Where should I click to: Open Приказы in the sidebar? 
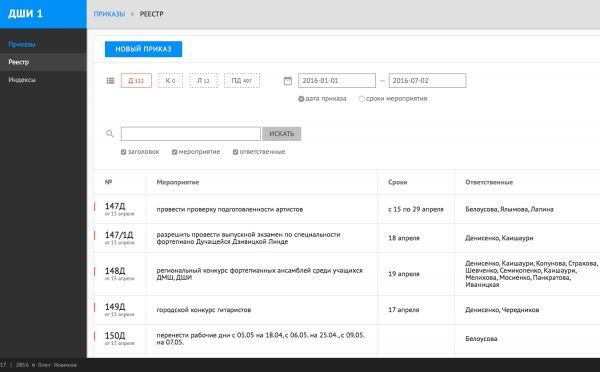click(x=22, y=44)
